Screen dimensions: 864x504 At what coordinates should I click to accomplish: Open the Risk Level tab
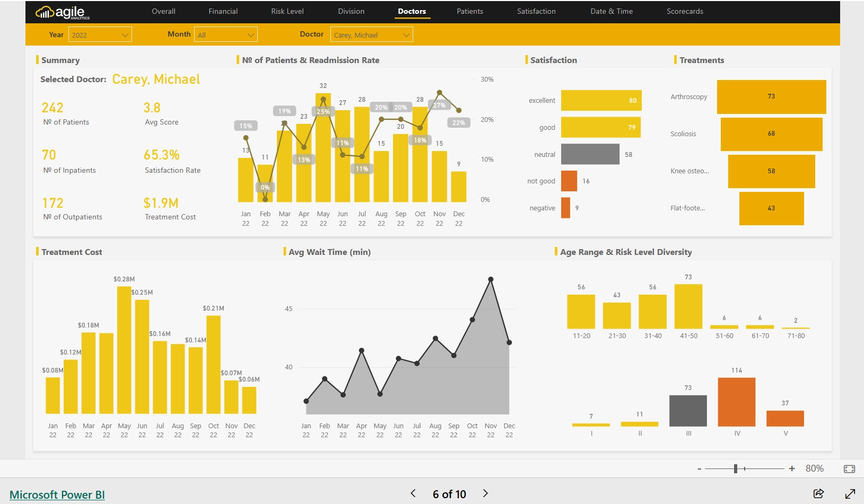coord(287,11)
